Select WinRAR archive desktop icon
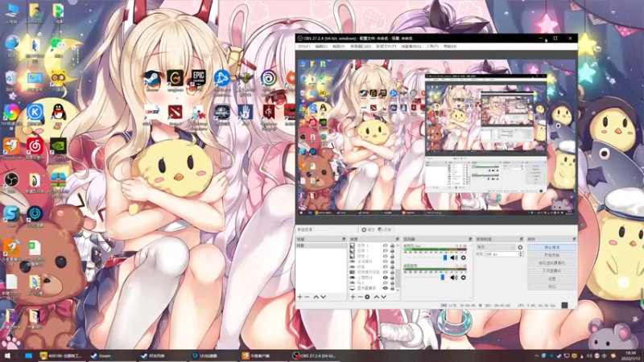The height and width of the screenshot is (362, 644). coord(58,183)
